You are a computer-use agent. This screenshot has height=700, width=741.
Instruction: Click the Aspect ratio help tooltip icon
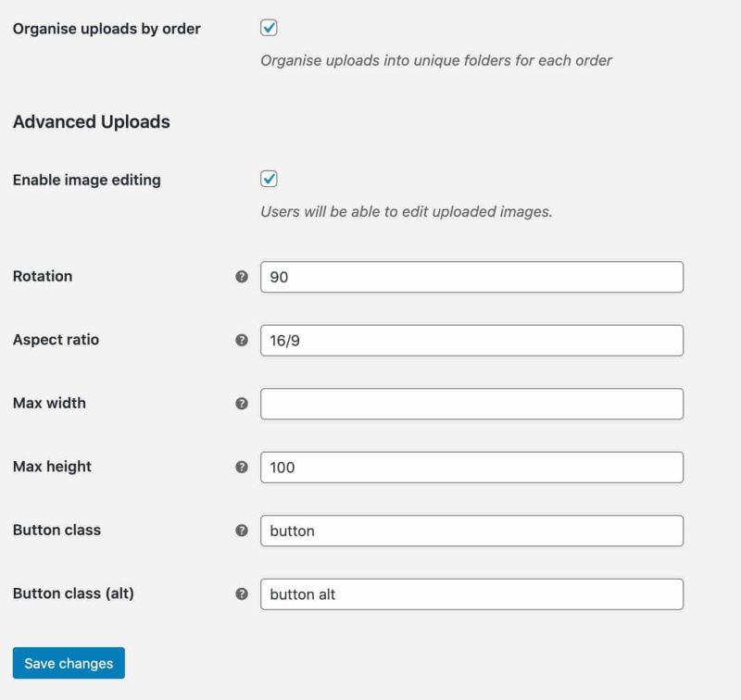point(242,340)
